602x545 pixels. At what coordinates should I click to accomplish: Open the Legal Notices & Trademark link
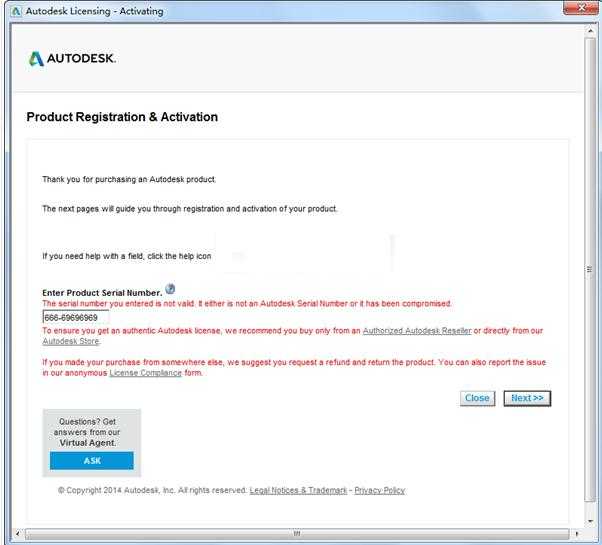coord(298,490)
